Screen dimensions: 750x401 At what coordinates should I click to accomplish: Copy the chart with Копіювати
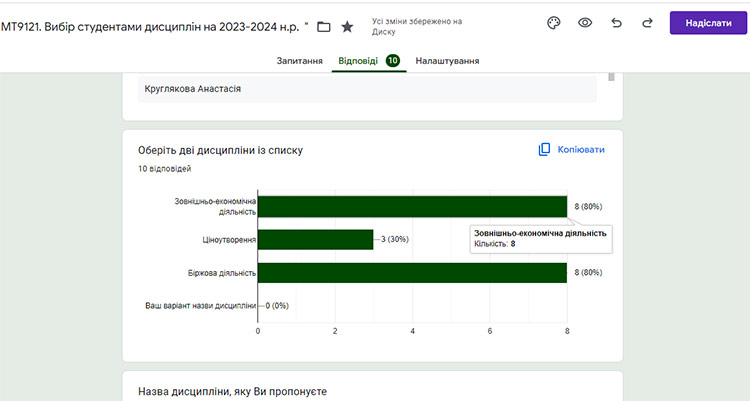[571, 149]
